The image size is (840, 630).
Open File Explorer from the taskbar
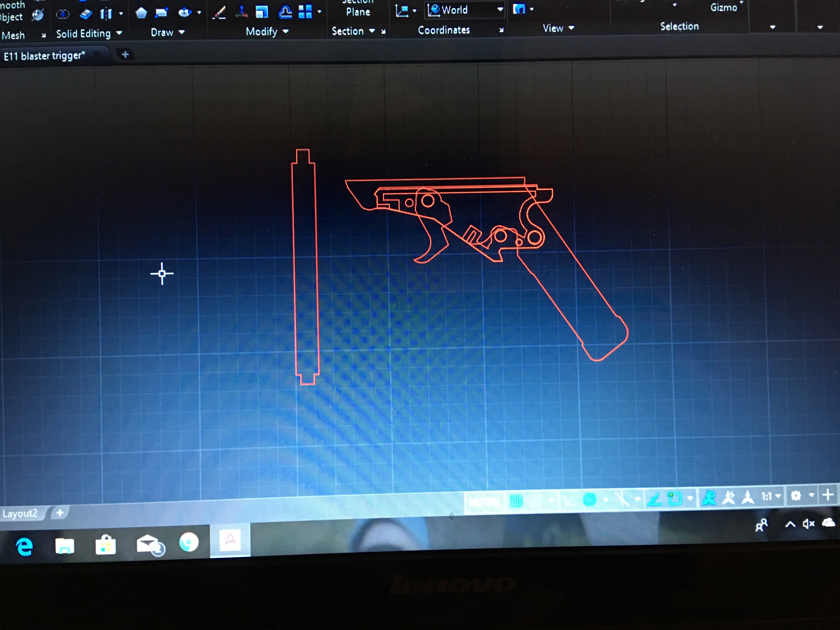coord(65,546)
